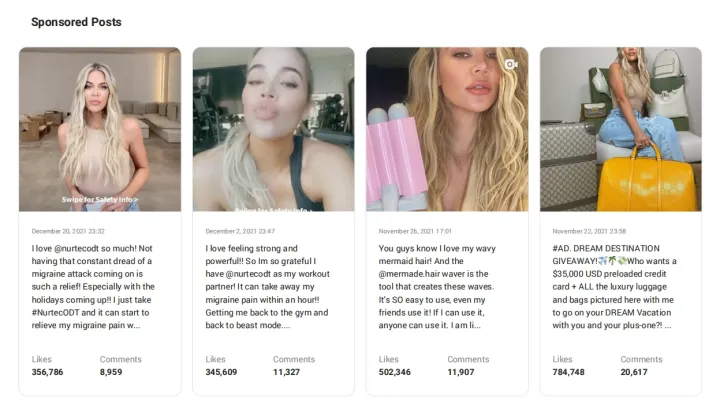
Task: Click the 784,748 likes count
Action: tap(568, 372)
